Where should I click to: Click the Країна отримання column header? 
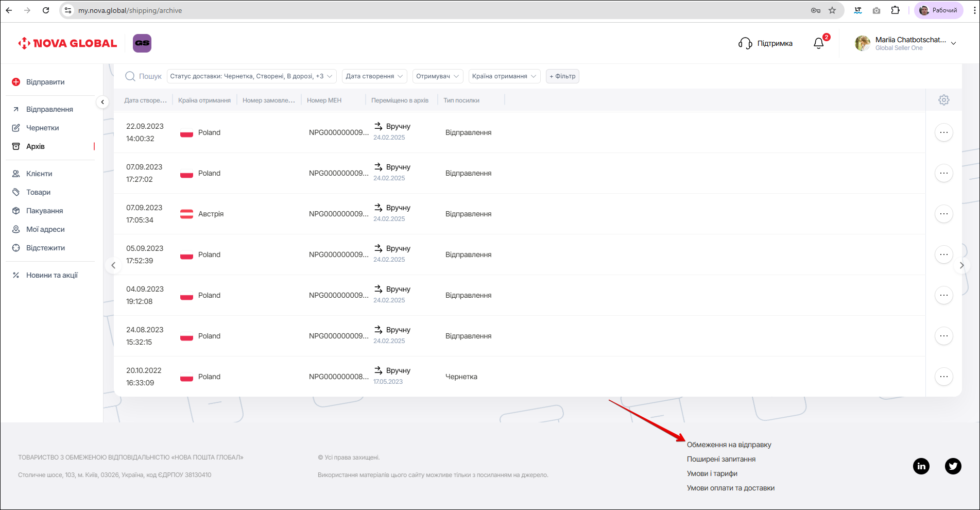[x=204, y=100]
